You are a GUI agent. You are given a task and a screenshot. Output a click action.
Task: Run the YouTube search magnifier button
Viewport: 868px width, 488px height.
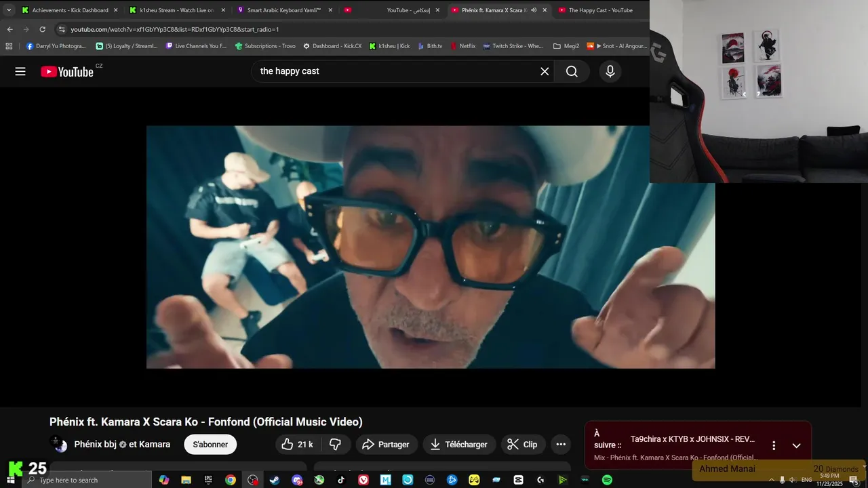[572, 71]
